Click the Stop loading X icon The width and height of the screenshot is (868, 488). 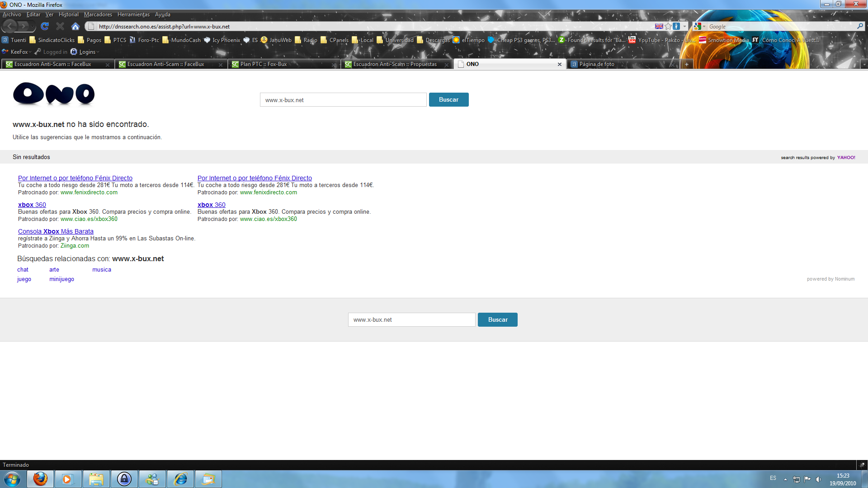coord(60,26)
